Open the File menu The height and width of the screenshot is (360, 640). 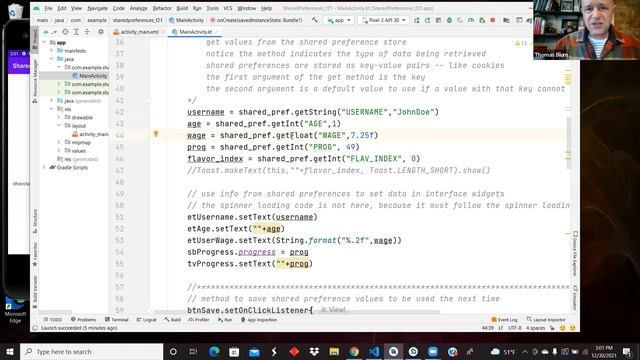click(48, 8)
